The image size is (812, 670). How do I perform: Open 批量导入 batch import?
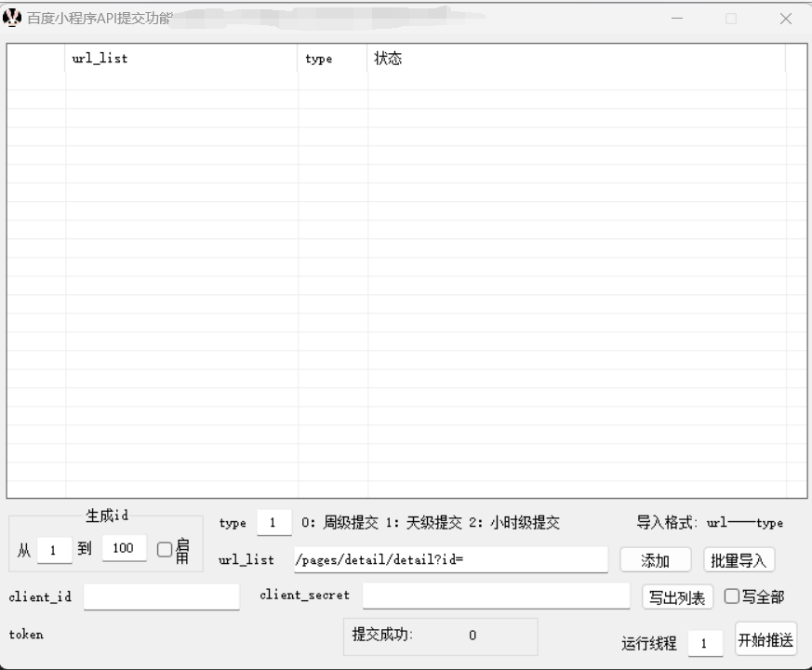pos(739,560)
